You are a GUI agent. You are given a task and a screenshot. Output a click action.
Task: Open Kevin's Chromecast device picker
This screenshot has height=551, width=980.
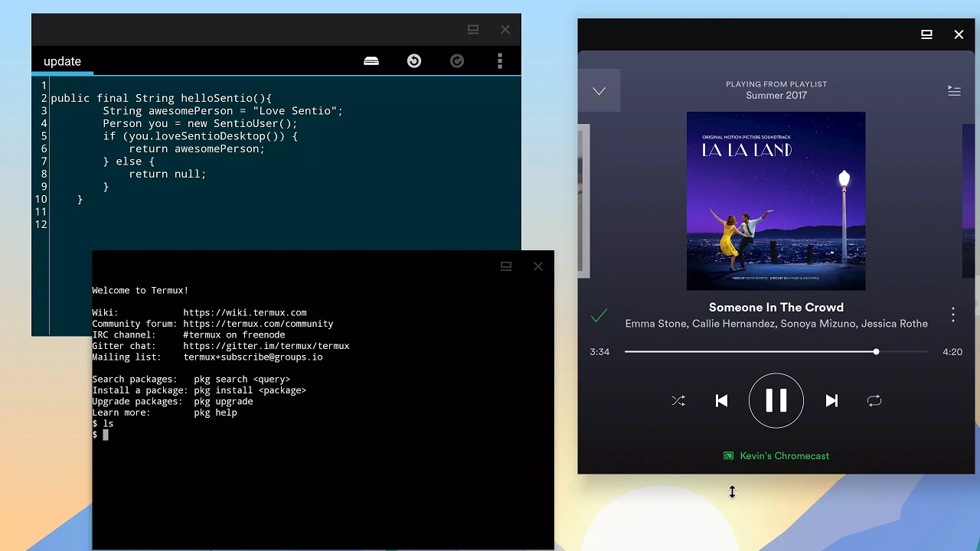(x=776, y=456)
